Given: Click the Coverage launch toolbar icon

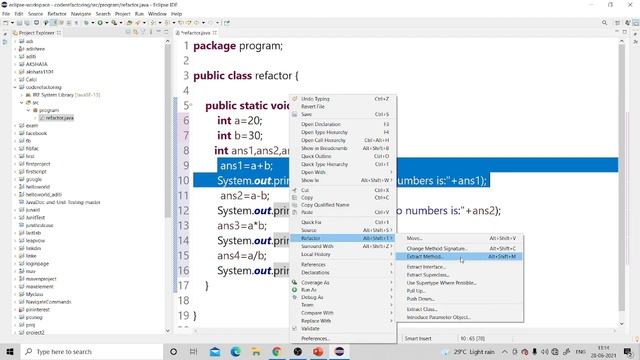Looking at the screenshot, I should (114, 23).
